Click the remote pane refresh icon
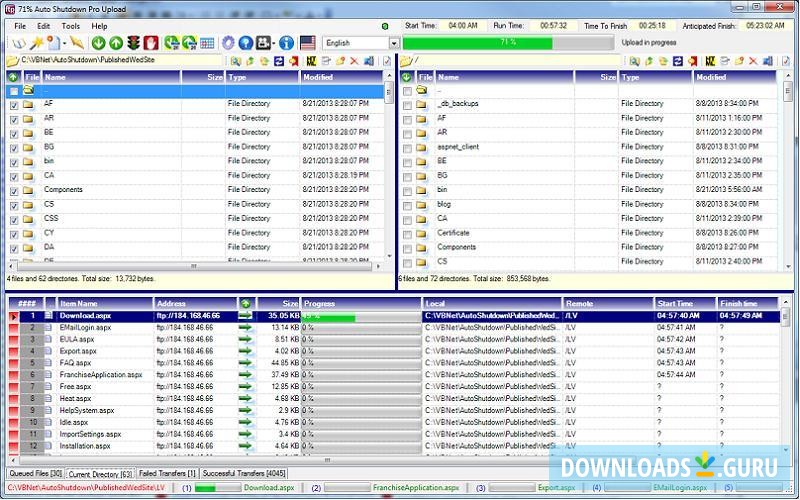 tap(677, 61)
